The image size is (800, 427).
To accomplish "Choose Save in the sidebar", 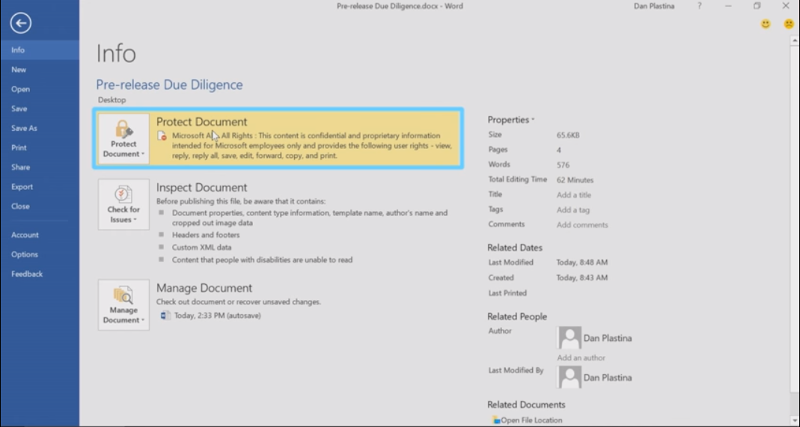I will coord(40,109).
